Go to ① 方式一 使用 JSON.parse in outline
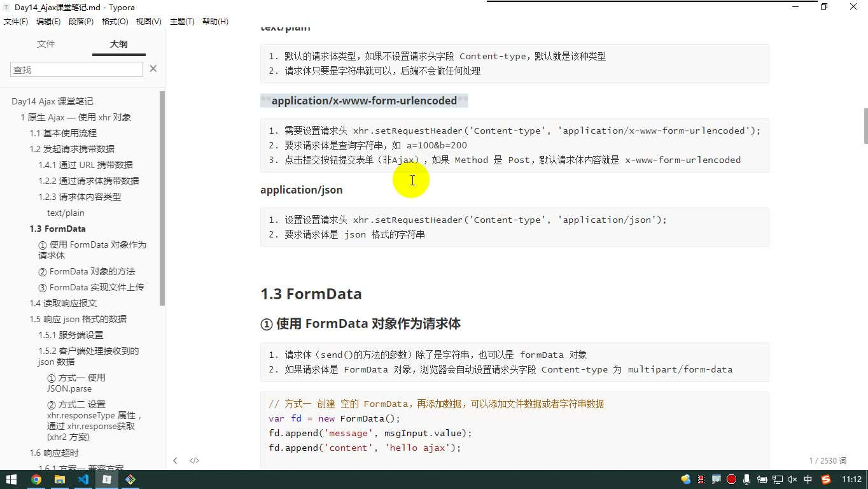The width and height of the screenshot is (868, 489). 76,383
